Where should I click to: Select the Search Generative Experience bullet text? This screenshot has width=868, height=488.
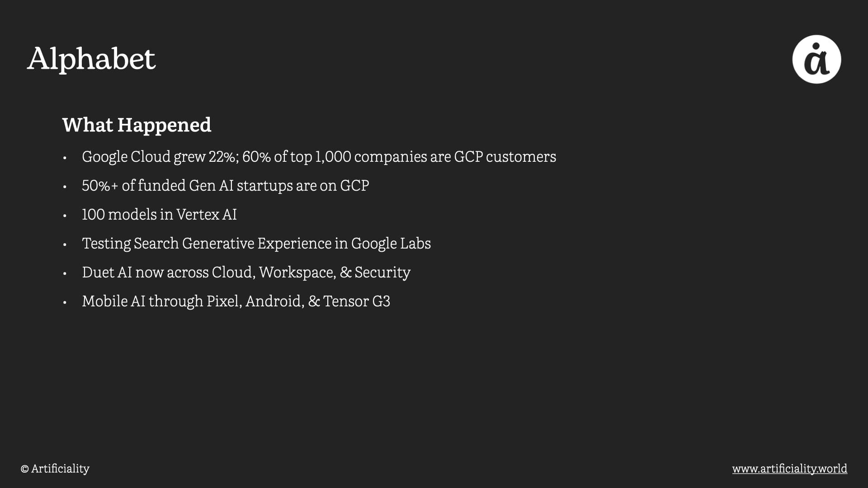(256, 244)
